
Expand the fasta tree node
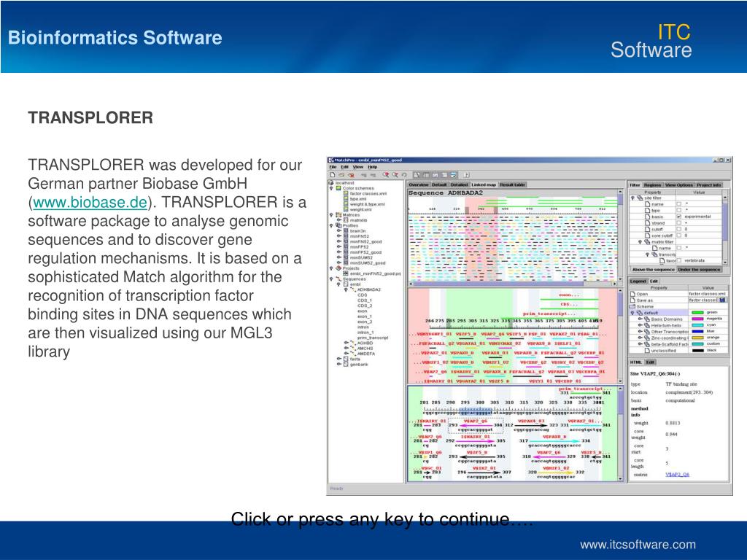pos(338,359)
